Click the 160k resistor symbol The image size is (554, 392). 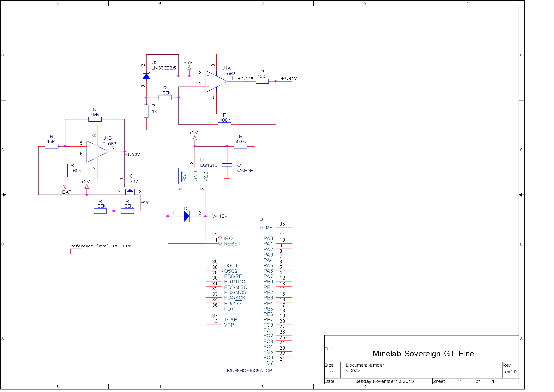[65, 171]
